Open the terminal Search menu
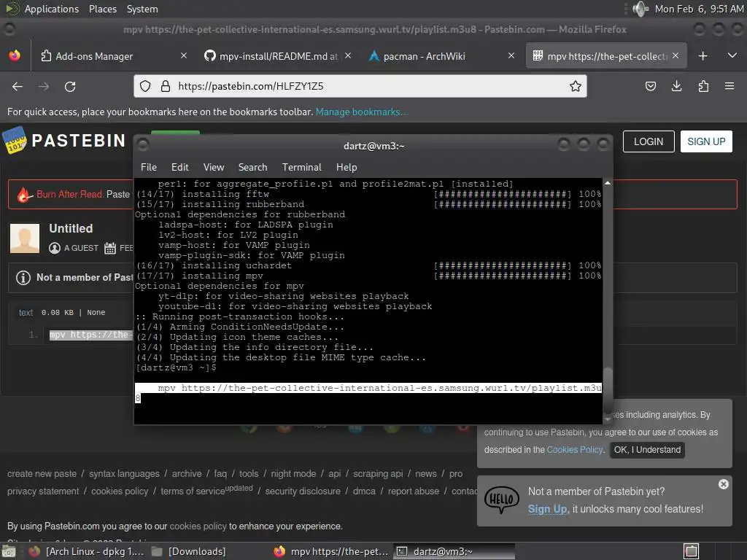 tap(252, 167)
